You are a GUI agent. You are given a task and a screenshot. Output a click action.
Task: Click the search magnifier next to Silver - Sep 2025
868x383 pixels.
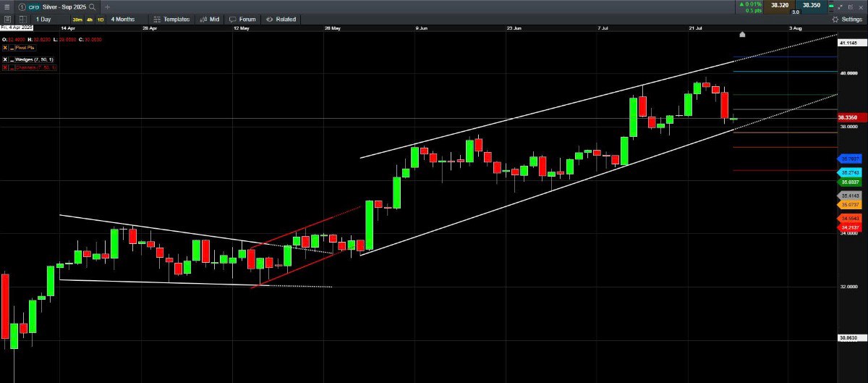click(93, 7)
